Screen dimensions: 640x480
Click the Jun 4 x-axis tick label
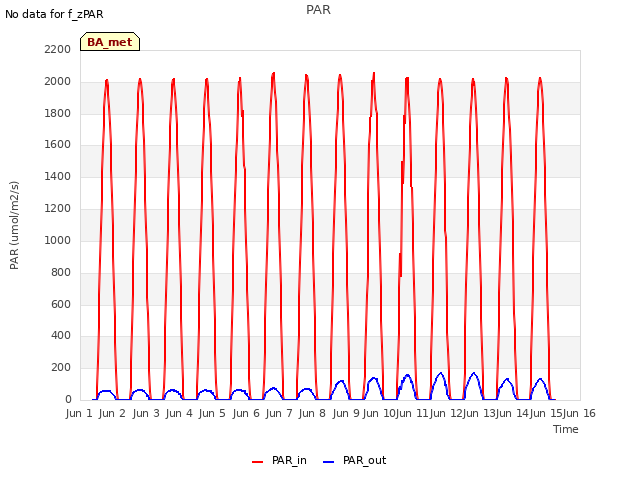[x=179, y=413]
